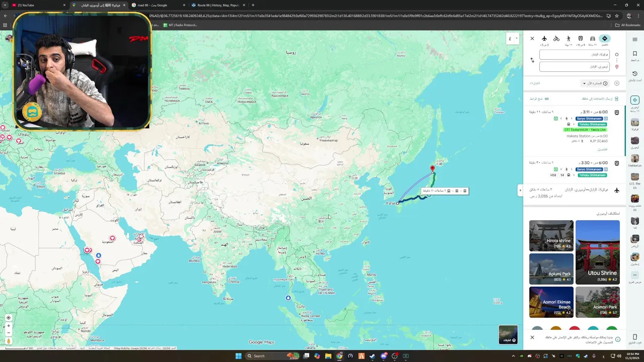Edit the Fukuoka origin input field
Viewport: 644px width, 362px height.
click(x=575, y=54)
